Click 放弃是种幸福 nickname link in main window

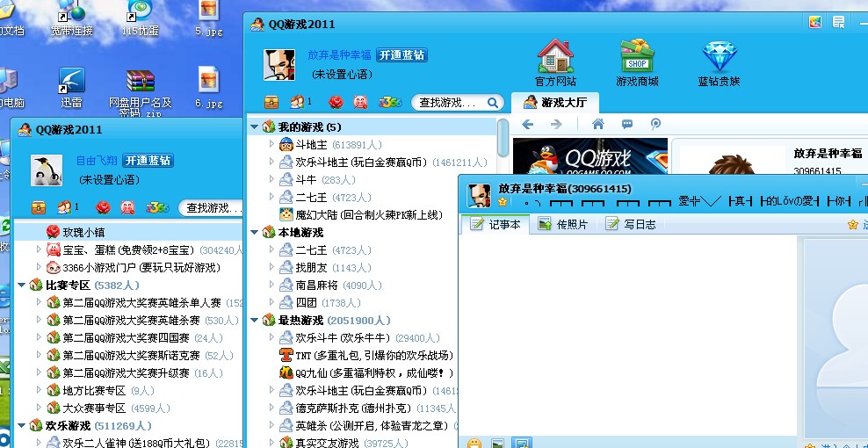click(x=339, y=54)
